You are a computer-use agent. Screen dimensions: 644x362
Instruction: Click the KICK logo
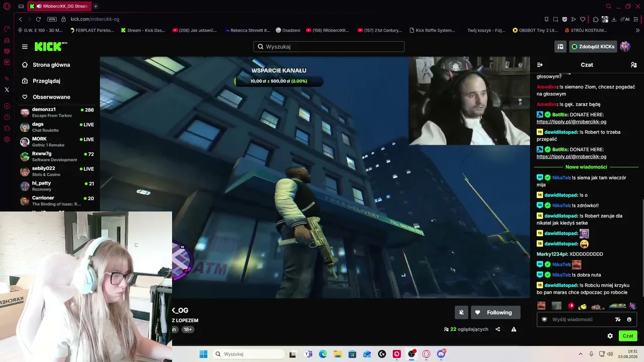tap(50, 47)
